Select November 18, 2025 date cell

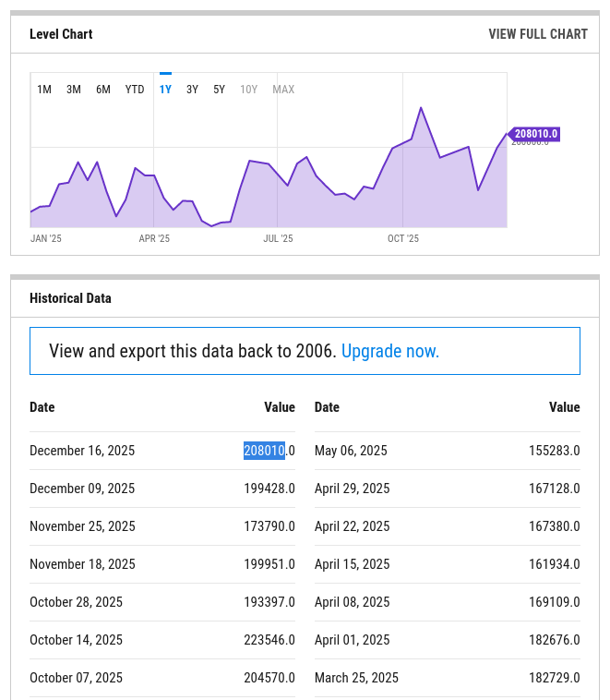point(82,564)
